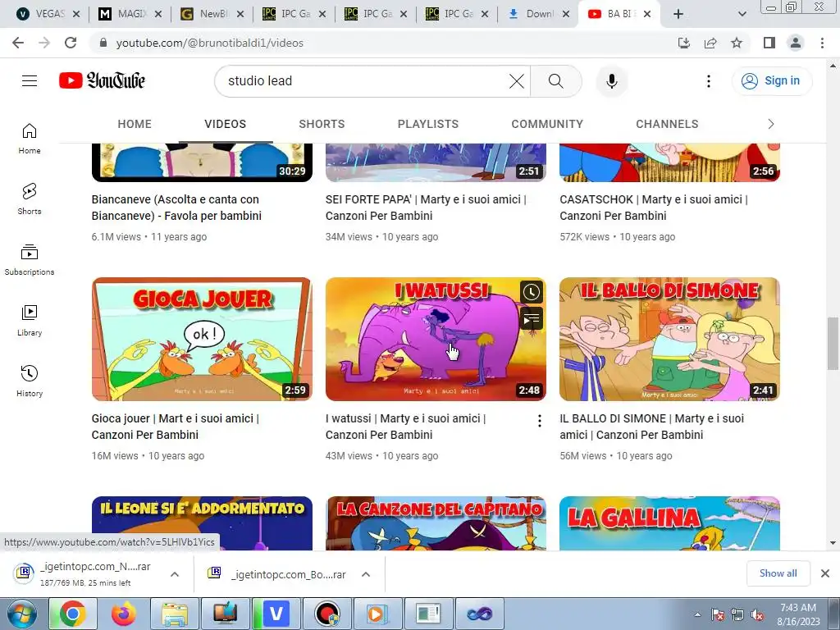Play the Il Ballo di Simone thumbnail

pos(669,339)
